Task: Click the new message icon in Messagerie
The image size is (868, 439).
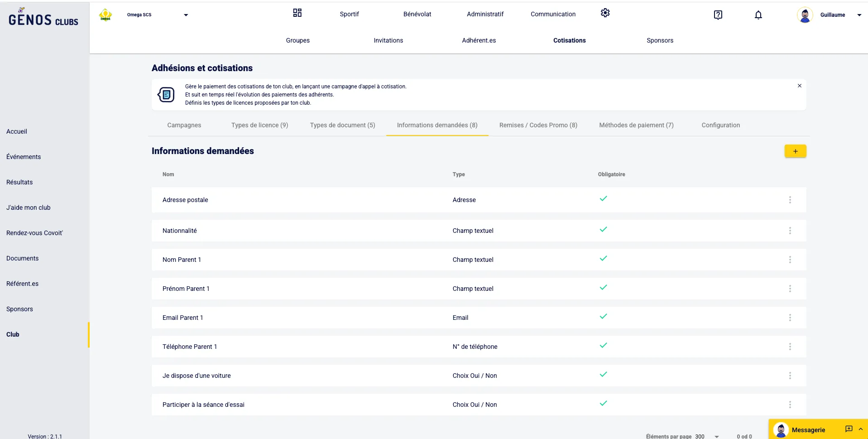Action: (x=849, y=429)
